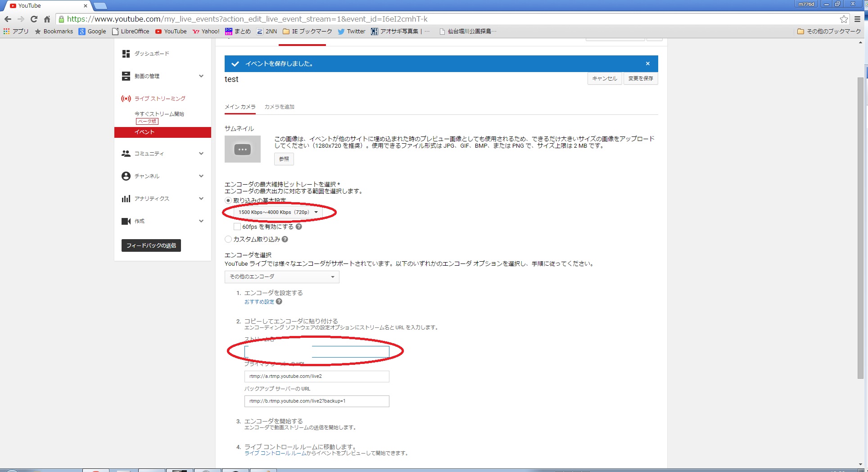Open the 2NN bookmark
Viewport: 868px width, 472px height.
[x=267, y=31]
